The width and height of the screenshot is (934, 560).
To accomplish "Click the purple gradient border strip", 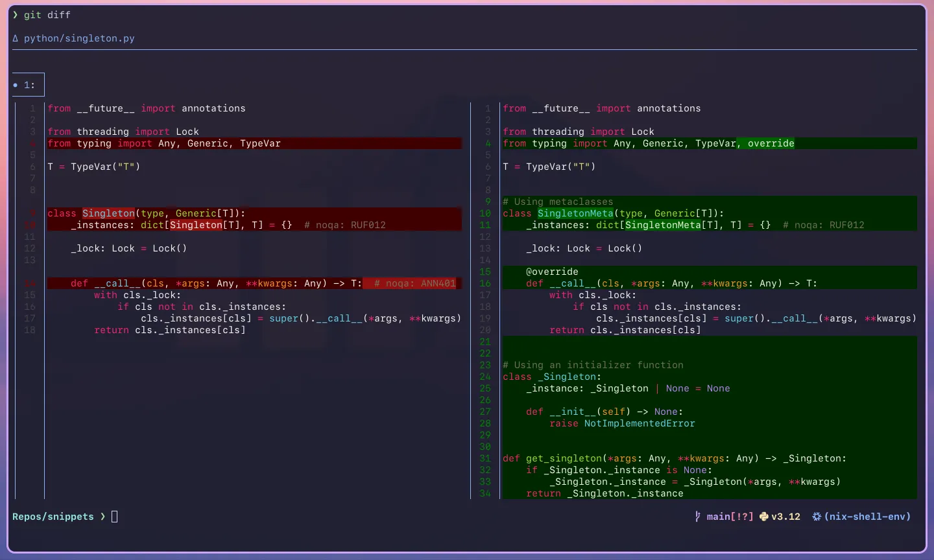I will click(3, 280).
